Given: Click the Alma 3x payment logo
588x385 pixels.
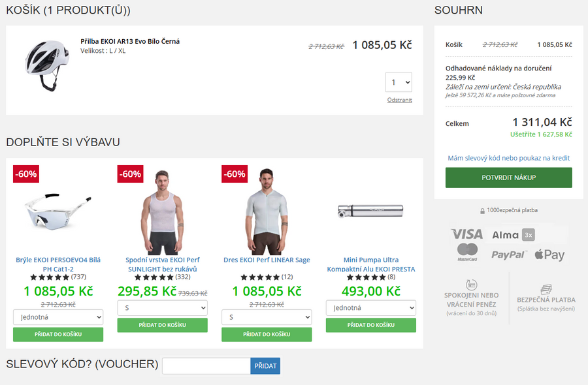Looking at the screenshot, I should click(513, 235).
